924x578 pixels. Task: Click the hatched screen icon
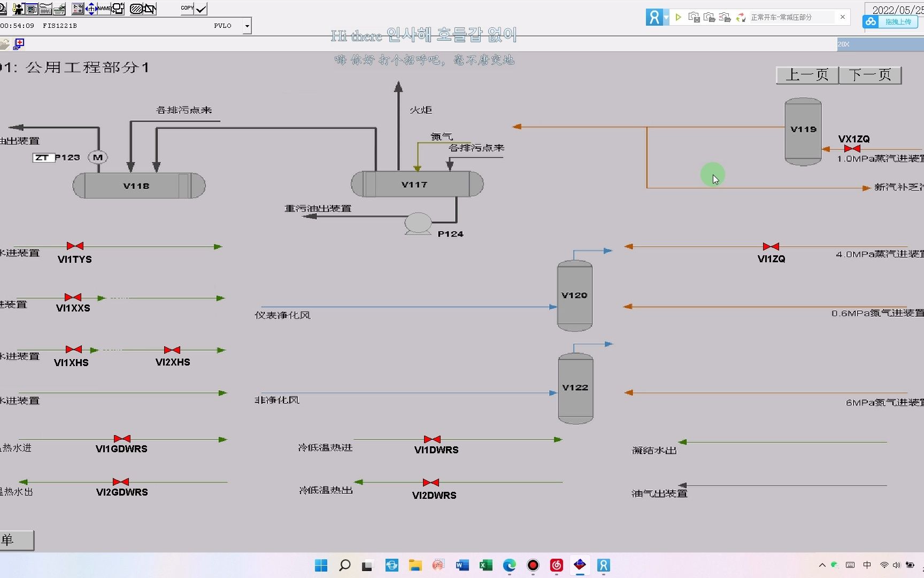tap(136, 9)
